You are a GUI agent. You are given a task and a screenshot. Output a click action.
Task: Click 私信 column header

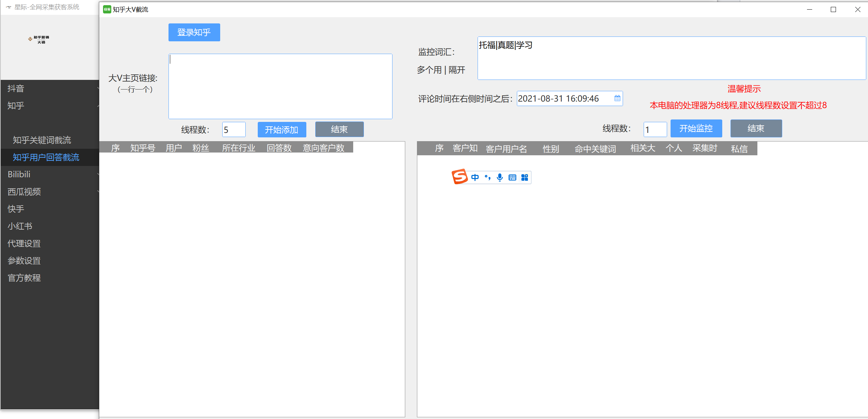739,149
